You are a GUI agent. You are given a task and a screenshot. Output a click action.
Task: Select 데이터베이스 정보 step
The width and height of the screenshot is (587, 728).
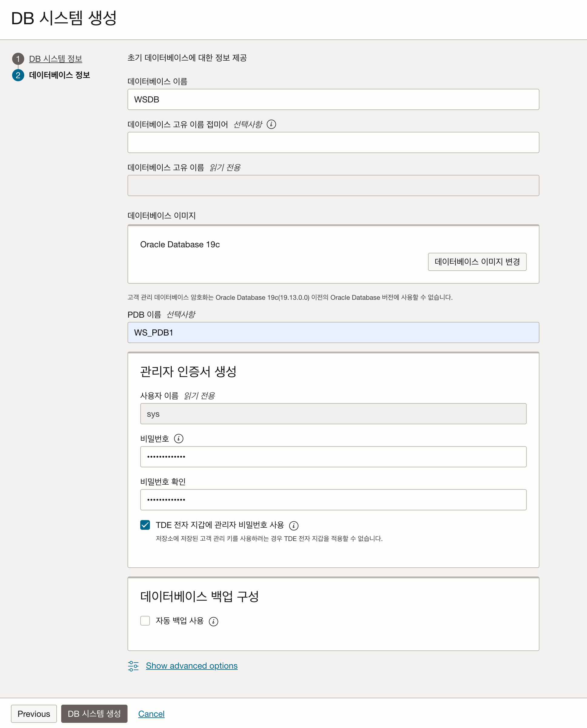[59, 75]
